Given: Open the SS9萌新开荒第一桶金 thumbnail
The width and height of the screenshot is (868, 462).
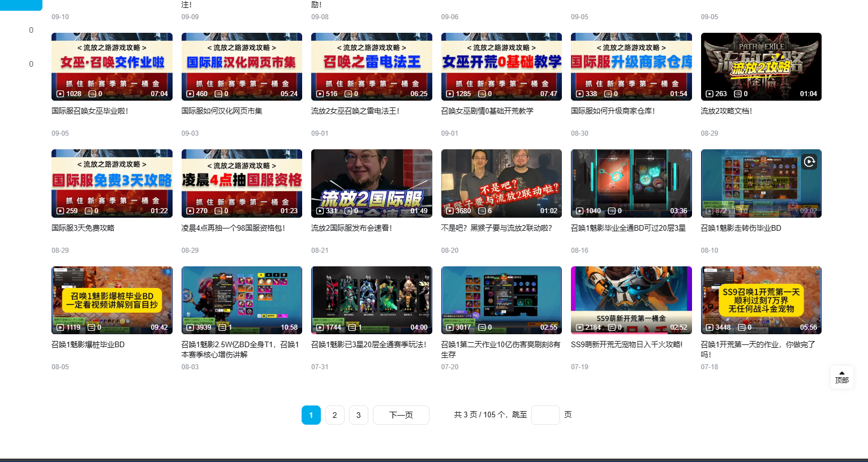Looking at the screenshot, I should 631,300.
